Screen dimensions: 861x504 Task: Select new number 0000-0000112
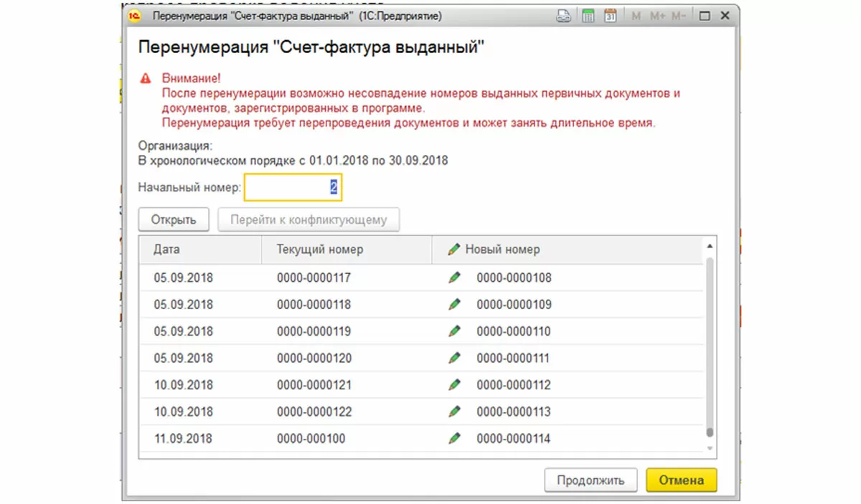tap(514, 385)
